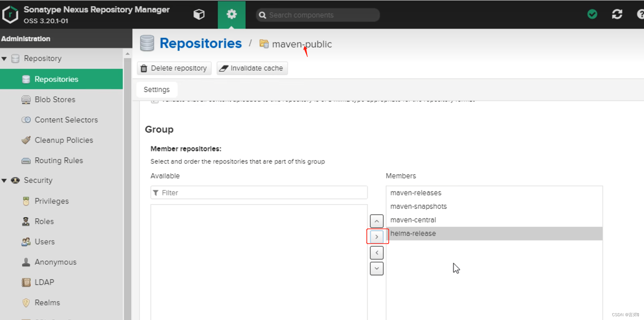Click the Security hat icon

point(15,180)
